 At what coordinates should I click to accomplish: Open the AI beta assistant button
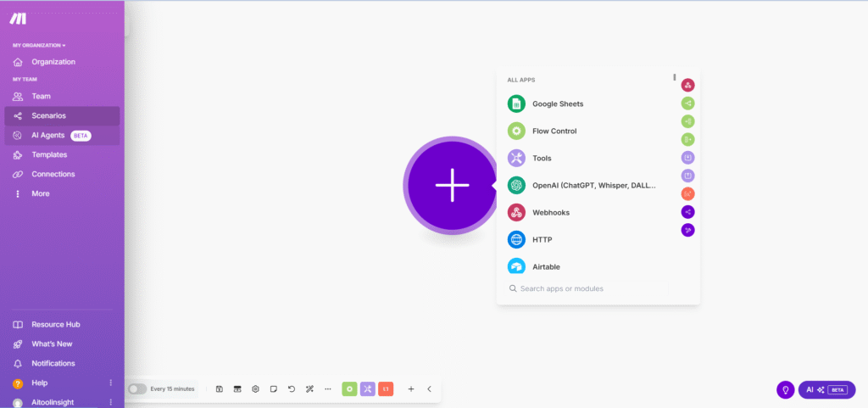pos(827,389)
